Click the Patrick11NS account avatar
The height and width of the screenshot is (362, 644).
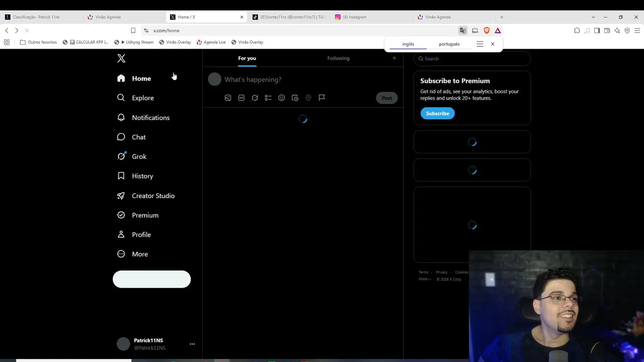pyautogui.click(x=123, y=344)
